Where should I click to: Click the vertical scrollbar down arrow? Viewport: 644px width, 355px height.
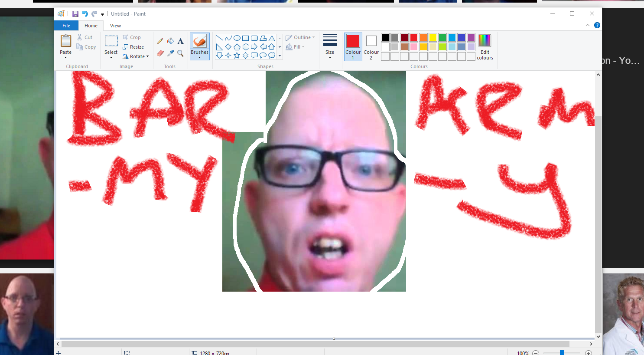click(598, 336)
